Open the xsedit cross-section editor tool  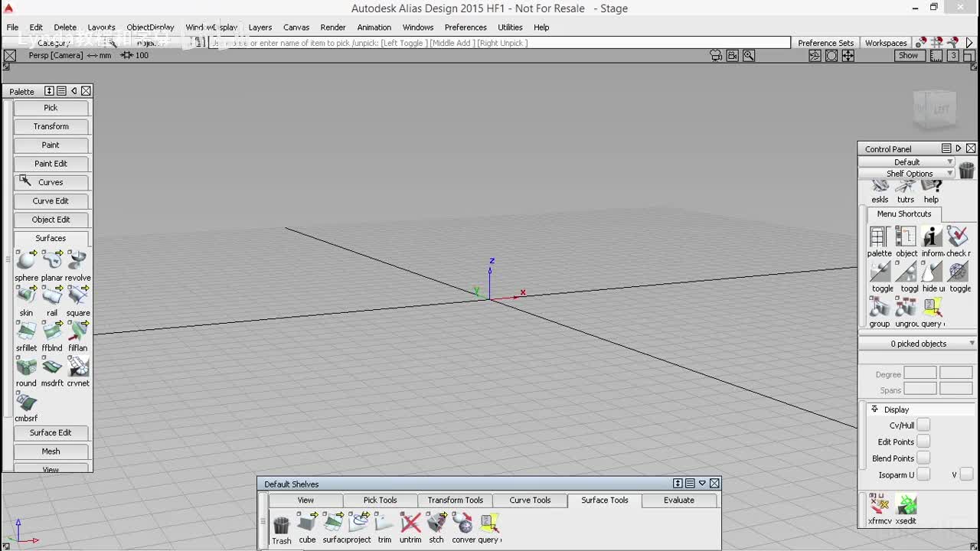906,504
